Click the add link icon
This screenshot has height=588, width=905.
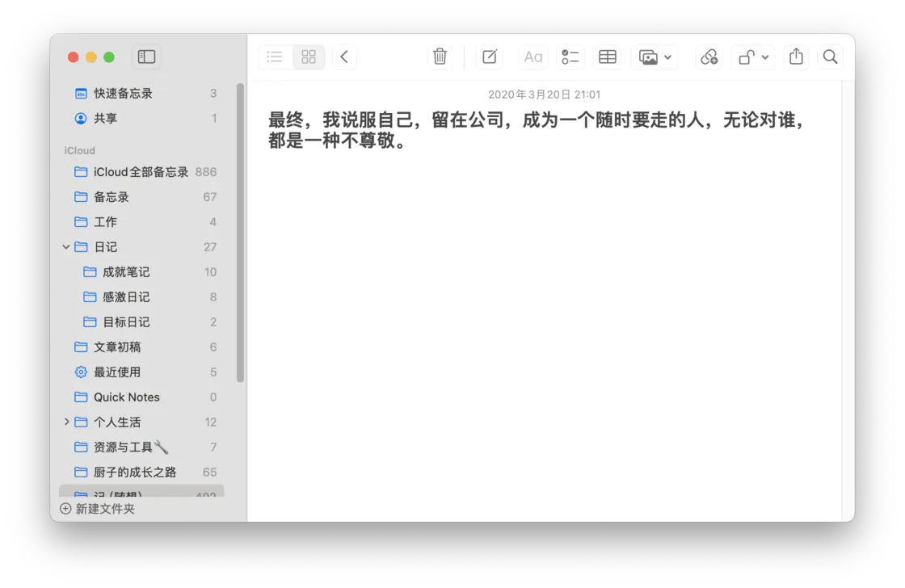709,57
